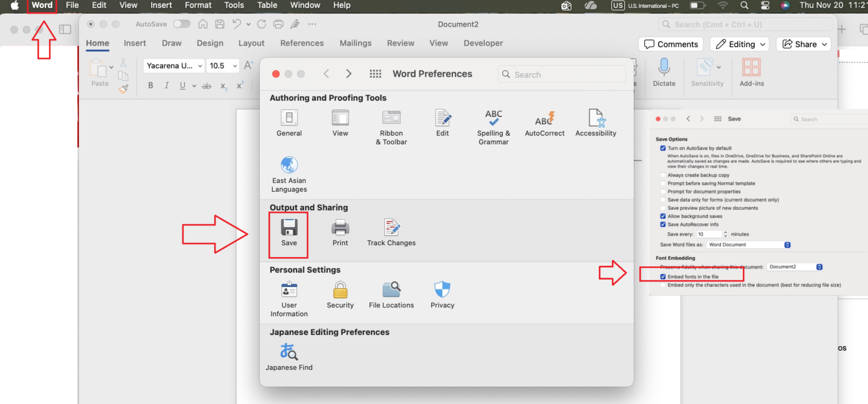Open Ribbon & Toolbar preferences
This screenshot has width=868, height=404.
pos(391,127)
